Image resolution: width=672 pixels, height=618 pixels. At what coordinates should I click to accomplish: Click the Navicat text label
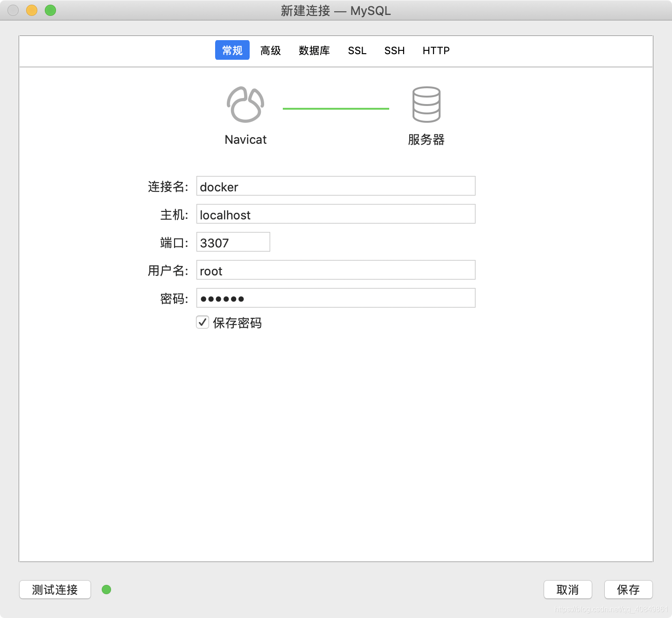coord(245,140)
